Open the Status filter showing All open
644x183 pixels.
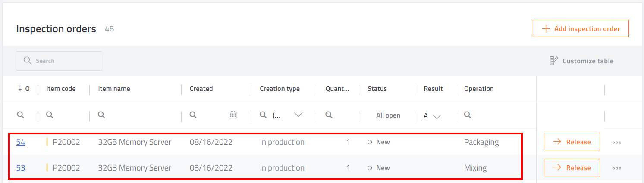[x=388, y=115]
